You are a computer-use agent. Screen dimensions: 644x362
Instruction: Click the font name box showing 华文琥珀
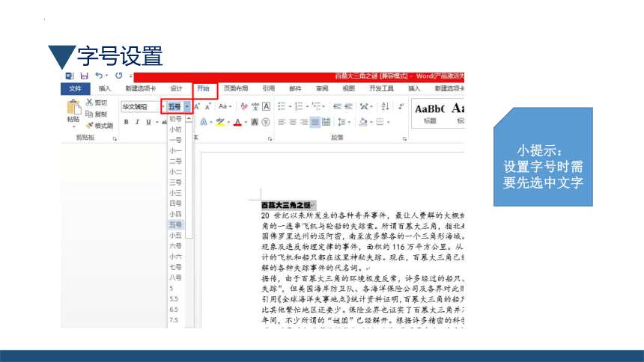click(x=141, y=107)
